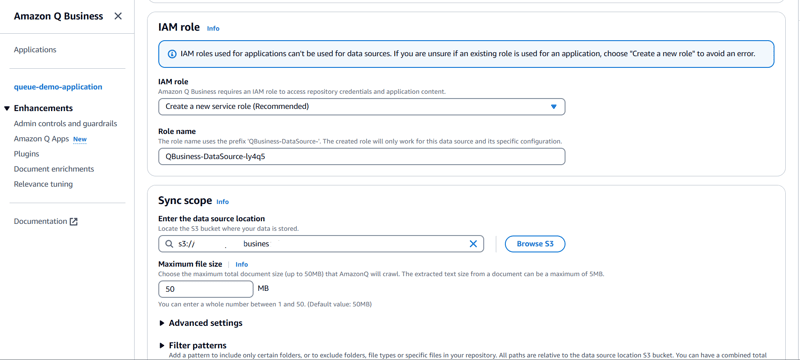Open the Documentation link
This screenshot has width=800, height=360.
point(40,221)
